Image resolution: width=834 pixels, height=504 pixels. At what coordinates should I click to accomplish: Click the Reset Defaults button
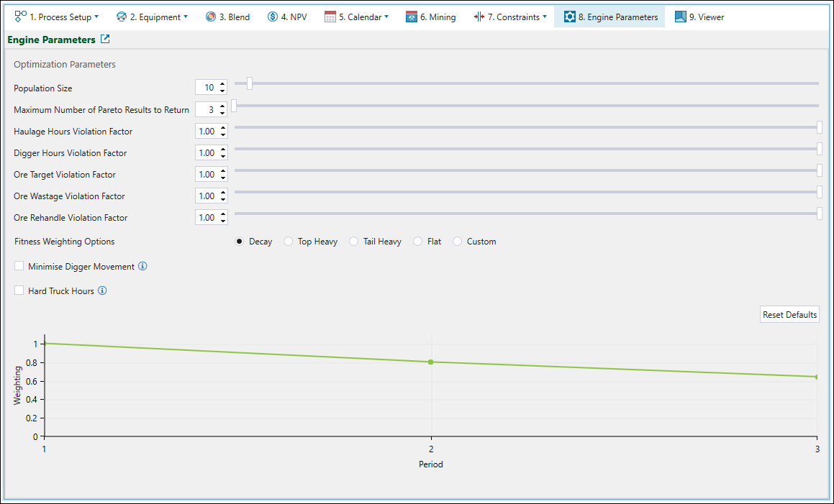(789, 314)
